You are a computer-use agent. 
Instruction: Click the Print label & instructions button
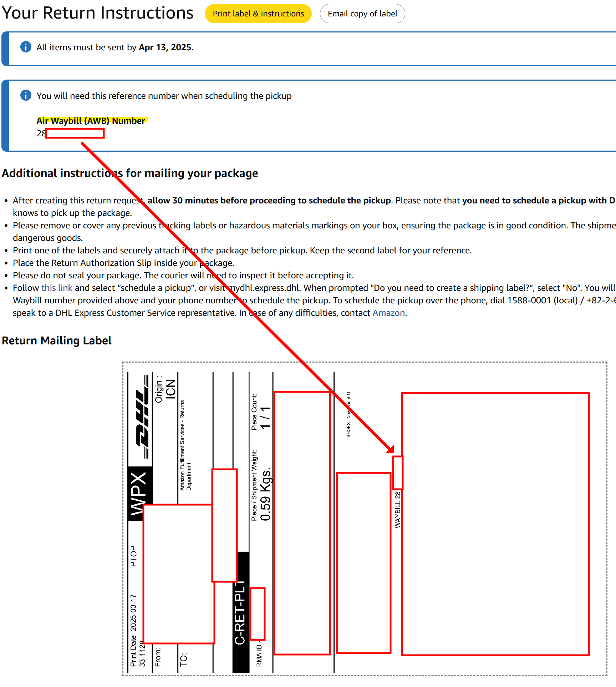point(258,14)
